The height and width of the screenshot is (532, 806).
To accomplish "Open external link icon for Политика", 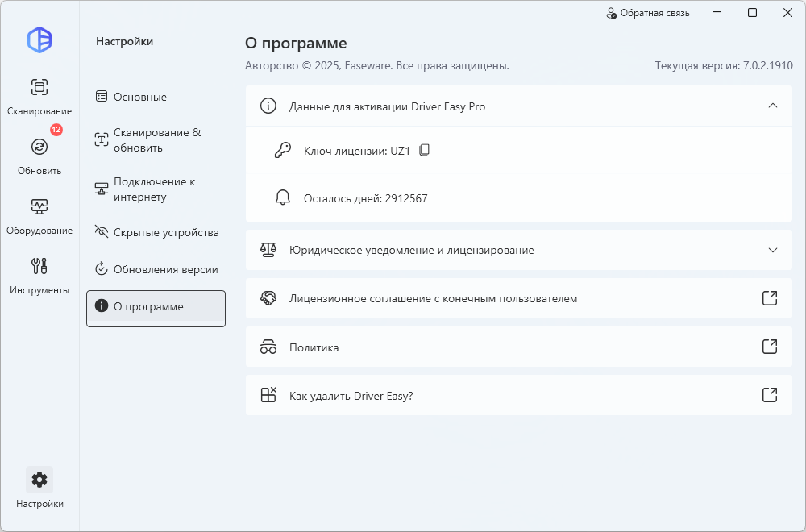I will coord(770,347).
